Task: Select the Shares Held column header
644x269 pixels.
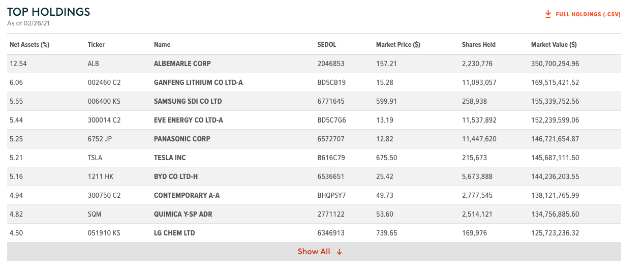Action: (478, 45)
